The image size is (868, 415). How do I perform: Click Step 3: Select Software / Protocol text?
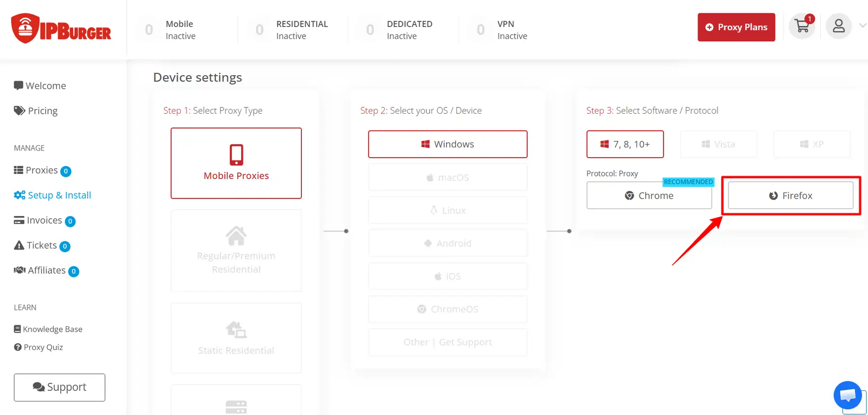point(652,110)
